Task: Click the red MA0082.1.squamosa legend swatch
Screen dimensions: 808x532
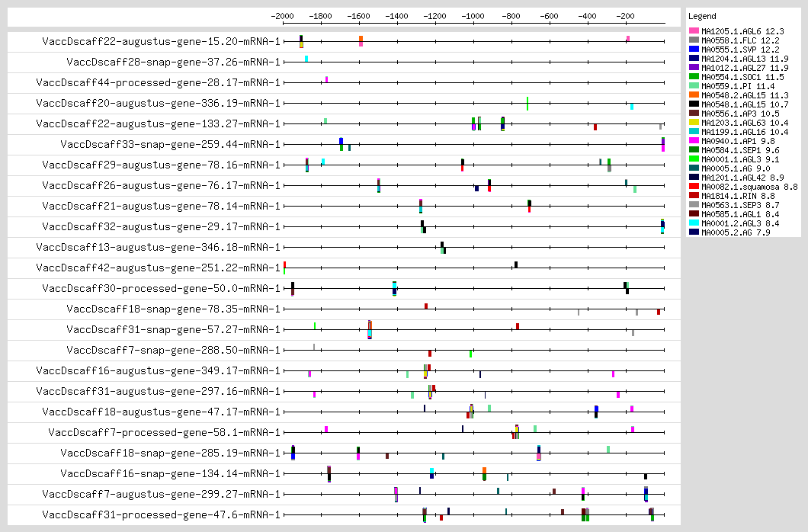Action: pos(694,187)
